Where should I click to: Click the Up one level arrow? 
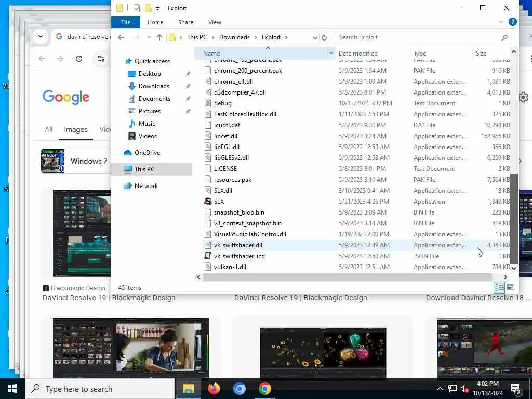point(159,37)
